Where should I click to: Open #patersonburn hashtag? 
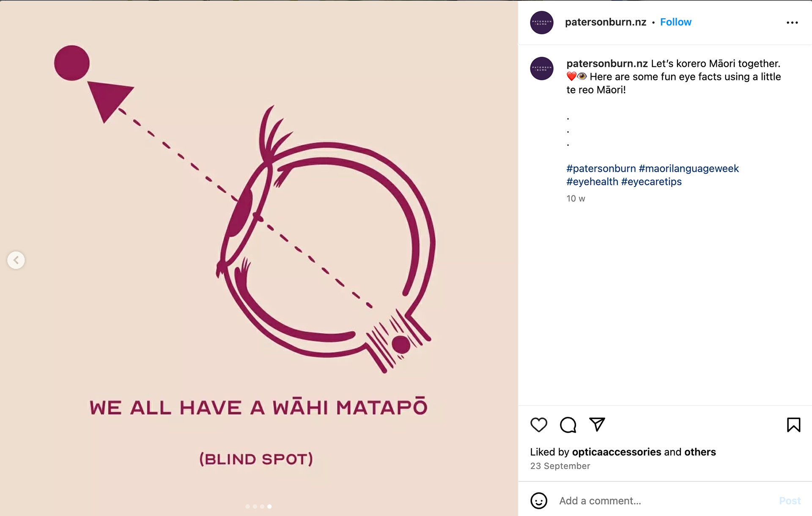coord(601,168)
